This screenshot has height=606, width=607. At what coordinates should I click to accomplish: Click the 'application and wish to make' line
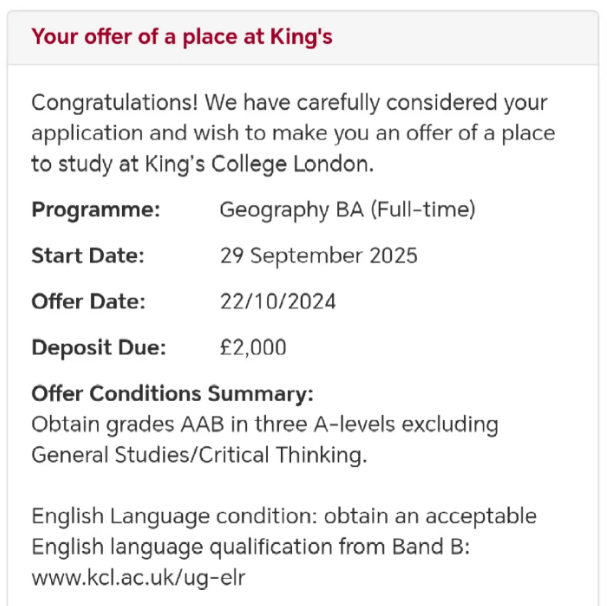[293, 134]
